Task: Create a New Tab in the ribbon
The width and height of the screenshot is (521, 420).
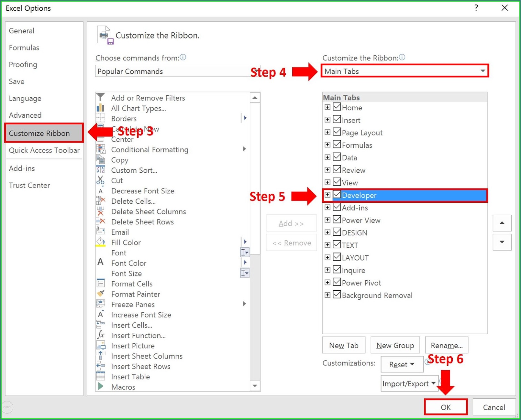Action: (344, 345)
